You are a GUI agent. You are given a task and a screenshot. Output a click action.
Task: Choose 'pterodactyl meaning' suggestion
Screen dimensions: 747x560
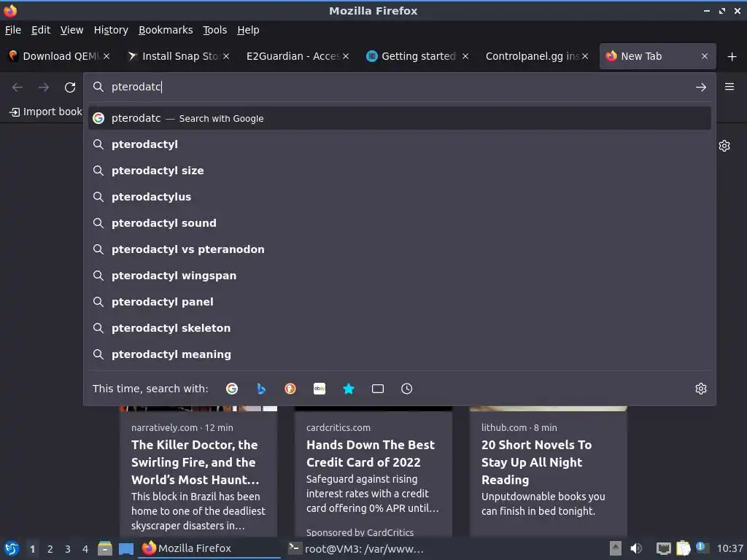(400, 354)
